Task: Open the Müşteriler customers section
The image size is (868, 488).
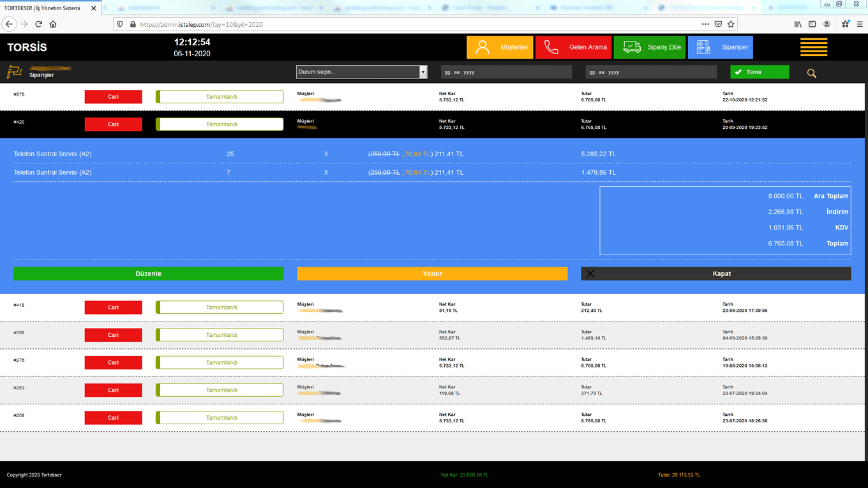Action: click(500, 47)
